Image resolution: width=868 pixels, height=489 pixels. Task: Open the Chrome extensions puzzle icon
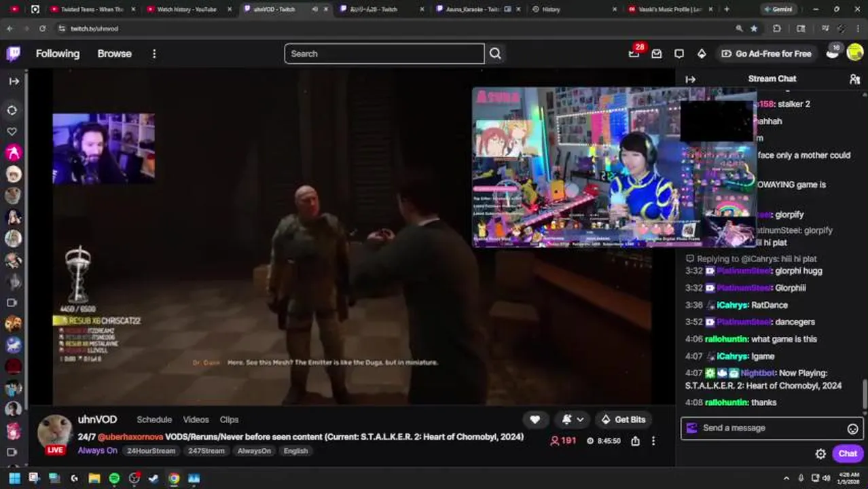(x=777, y=29)
